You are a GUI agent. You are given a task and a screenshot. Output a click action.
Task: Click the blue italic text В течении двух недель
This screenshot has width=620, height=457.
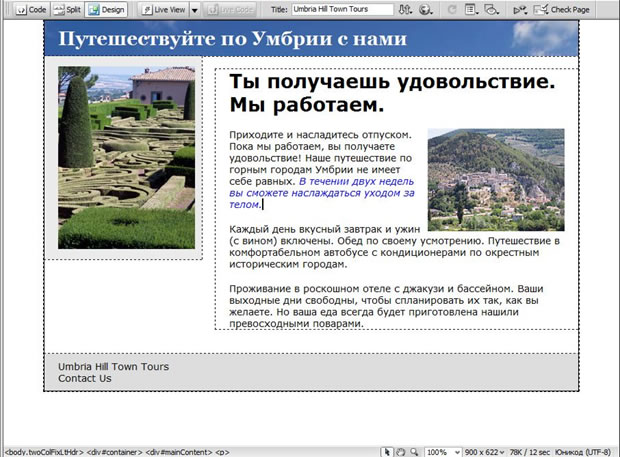click(356, 181)
